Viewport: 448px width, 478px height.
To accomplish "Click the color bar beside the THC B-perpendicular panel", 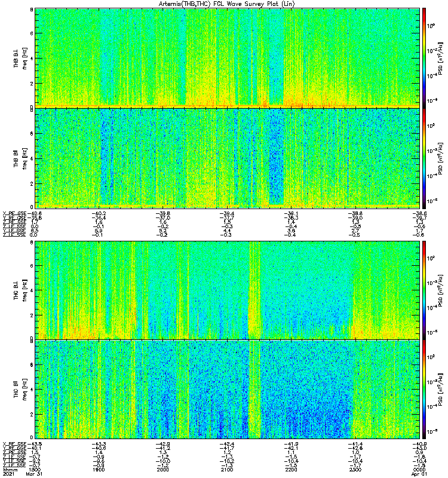I will pos(424,290).
